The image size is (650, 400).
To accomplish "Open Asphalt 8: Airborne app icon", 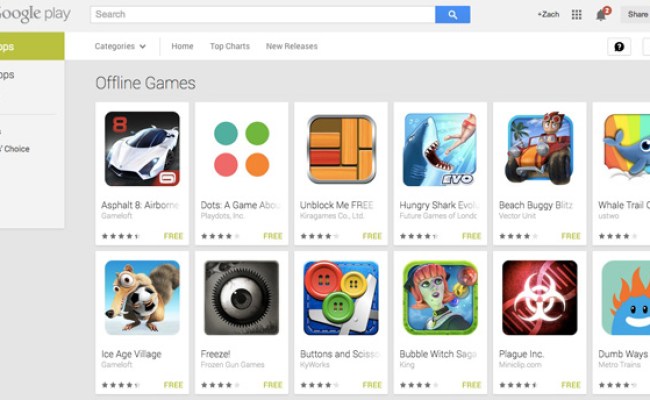I will pos(142,149).
